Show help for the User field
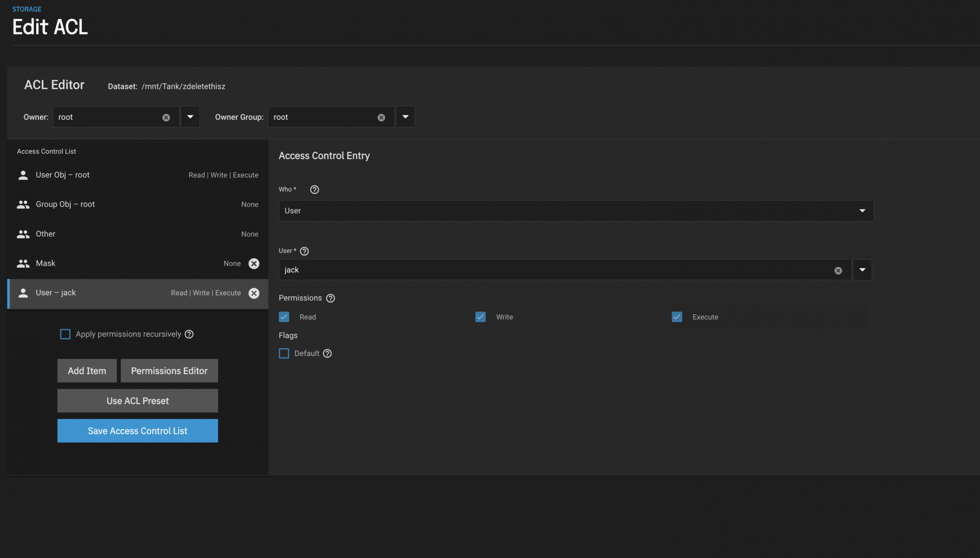Viewport: 980px width, 558px height. [304, 251]
